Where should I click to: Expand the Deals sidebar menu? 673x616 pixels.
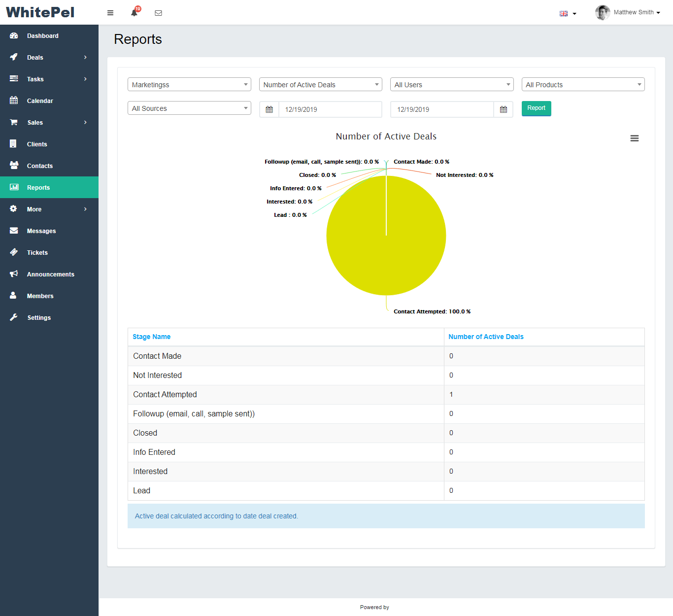point(49,58)
